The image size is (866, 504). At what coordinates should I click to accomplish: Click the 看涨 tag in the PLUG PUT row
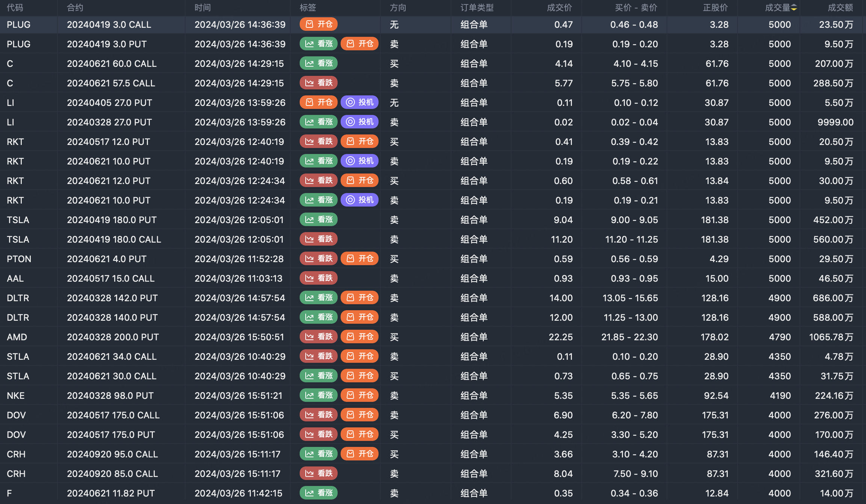[318, 44]
